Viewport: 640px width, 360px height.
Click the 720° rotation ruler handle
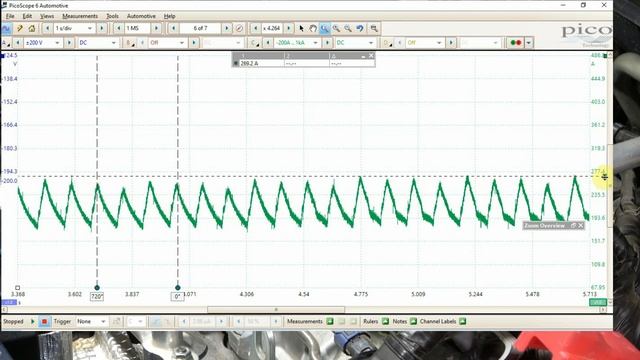coord(97,288)
